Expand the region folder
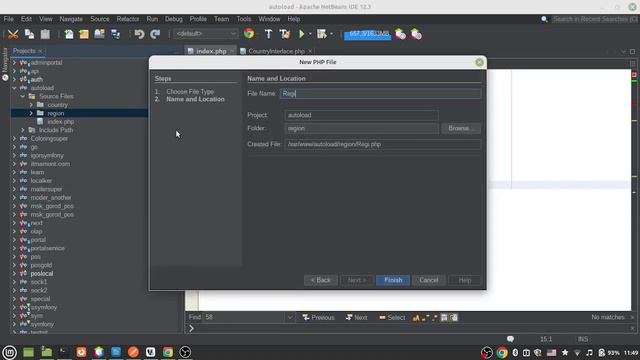This screenshot has height=360, width=640. pos(31,113)
